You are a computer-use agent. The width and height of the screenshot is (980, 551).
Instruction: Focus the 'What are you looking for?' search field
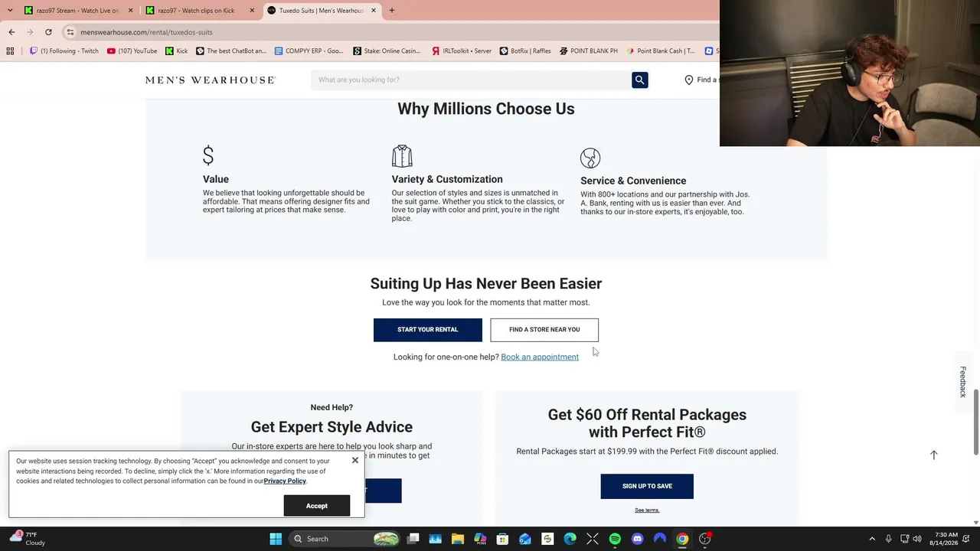point(471,80)
